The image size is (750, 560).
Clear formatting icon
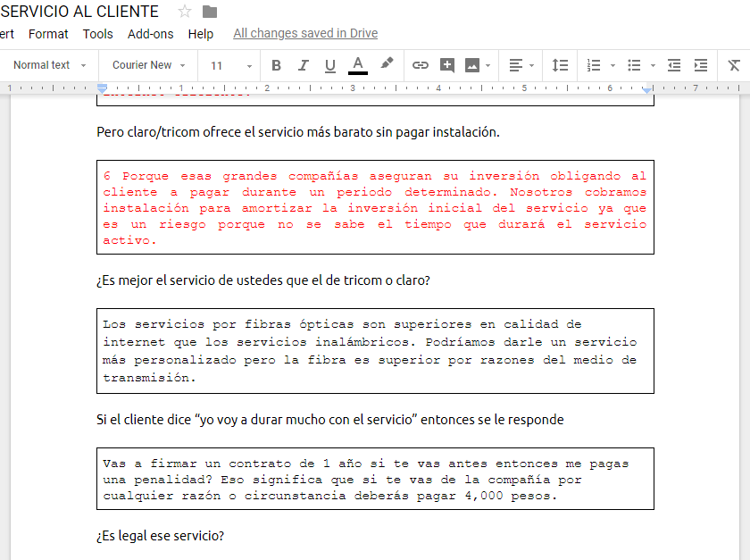click(x=734, y=65)
